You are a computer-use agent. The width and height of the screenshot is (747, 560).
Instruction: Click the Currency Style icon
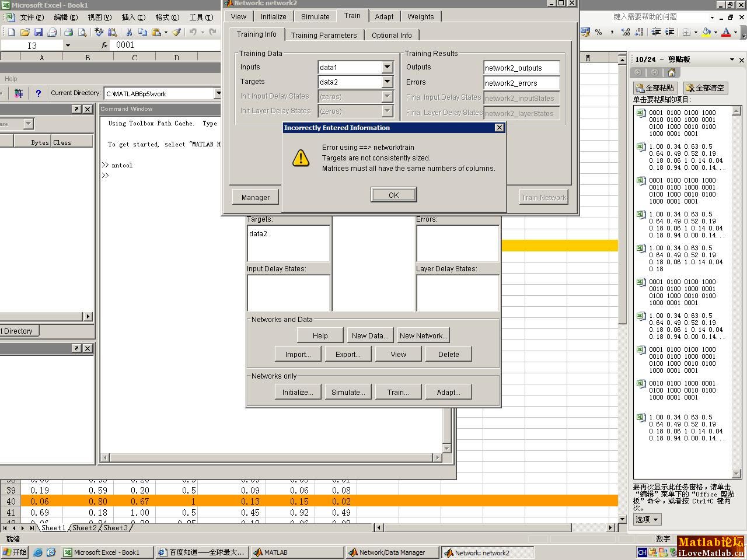(585, 32)
